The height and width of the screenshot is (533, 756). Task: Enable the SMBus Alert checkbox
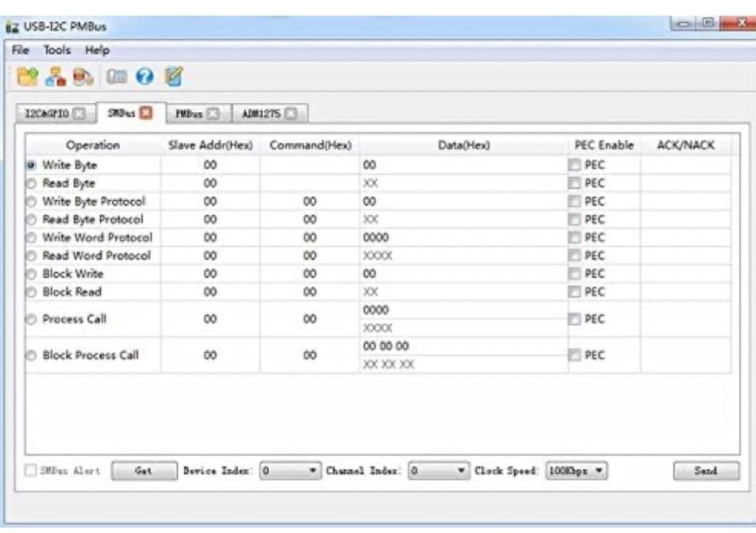(29, 471)
